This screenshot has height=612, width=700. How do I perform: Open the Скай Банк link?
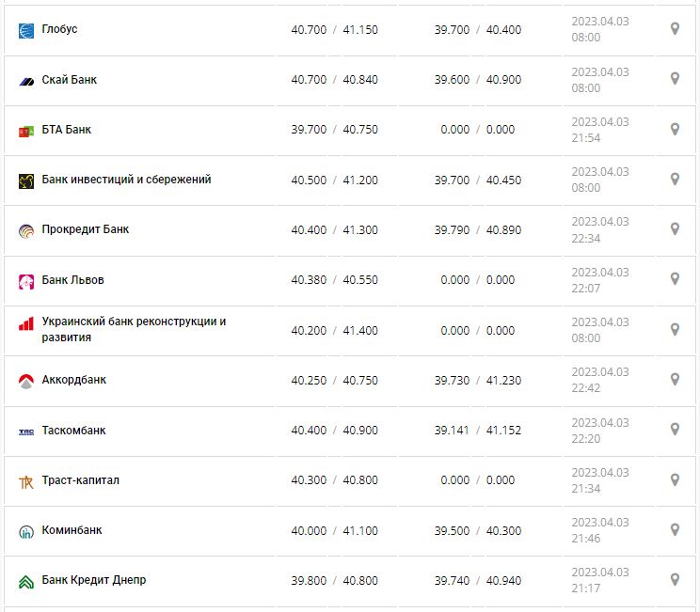coord(70,80)
